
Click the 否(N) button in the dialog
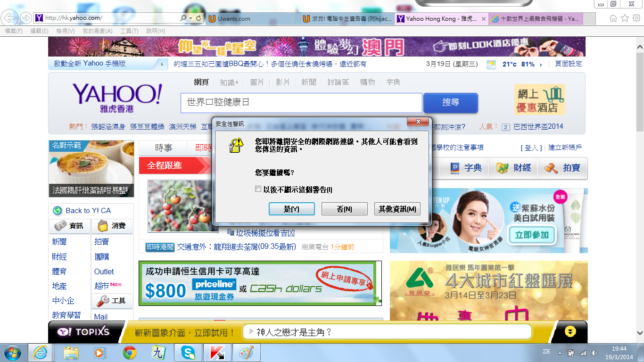[344, 209]
